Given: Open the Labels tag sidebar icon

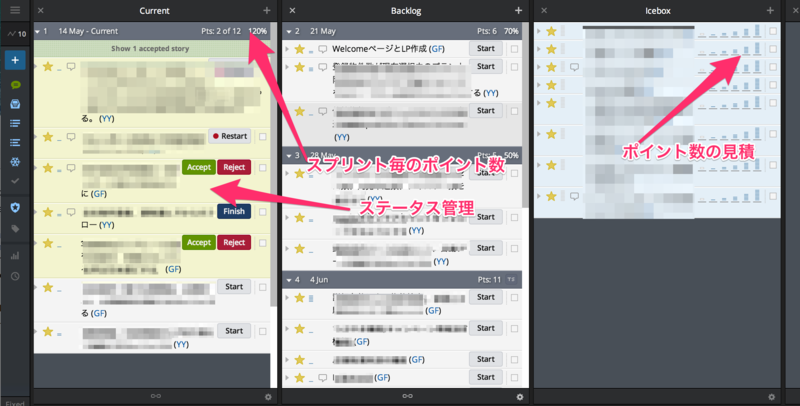Looking at the screenshot, I should tap(15, 229).
